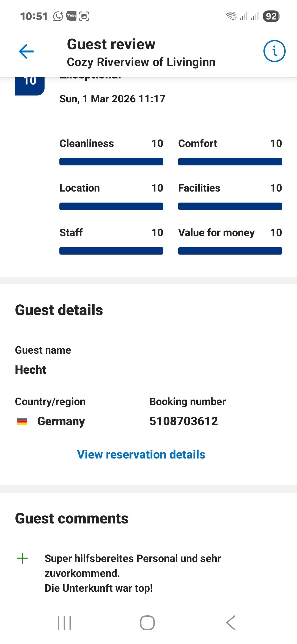Screen dimensions: 297x644
Task: Tap the Value for money bar
Action: [x=230, y=251]
